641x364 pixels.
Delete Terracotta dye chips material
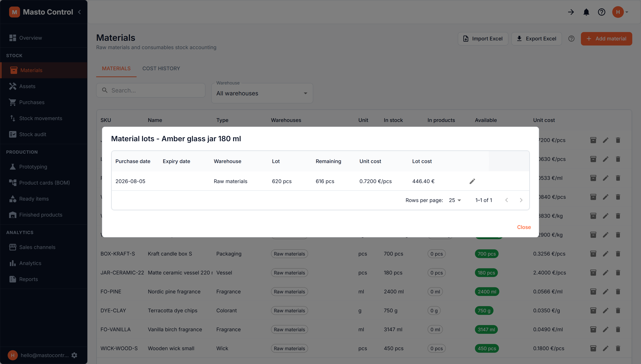click(618, 310)
